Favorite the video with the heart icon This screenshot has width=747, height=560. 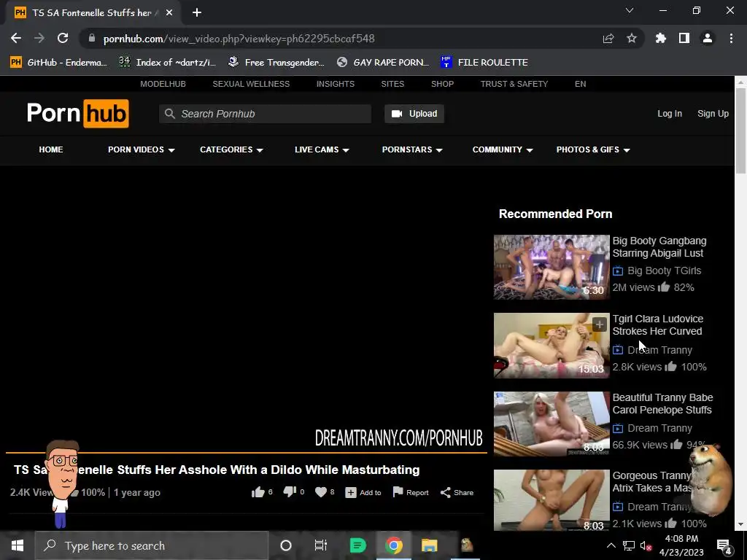point(321,492)
